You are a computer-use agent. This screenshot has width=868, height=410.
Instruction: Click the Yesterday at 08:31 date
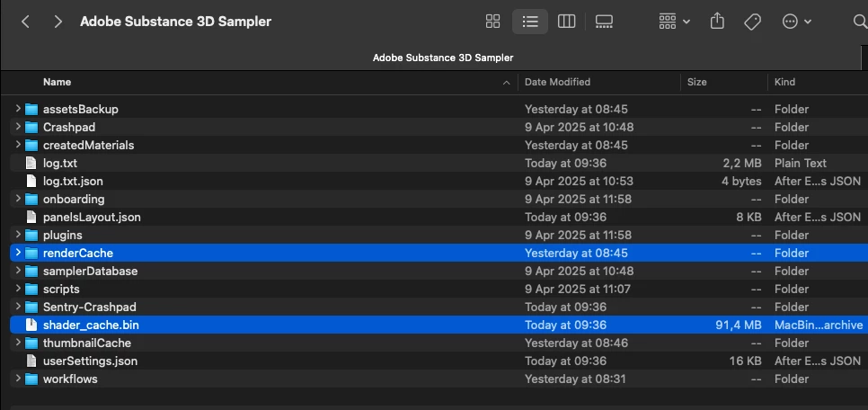tap(576, 379)
